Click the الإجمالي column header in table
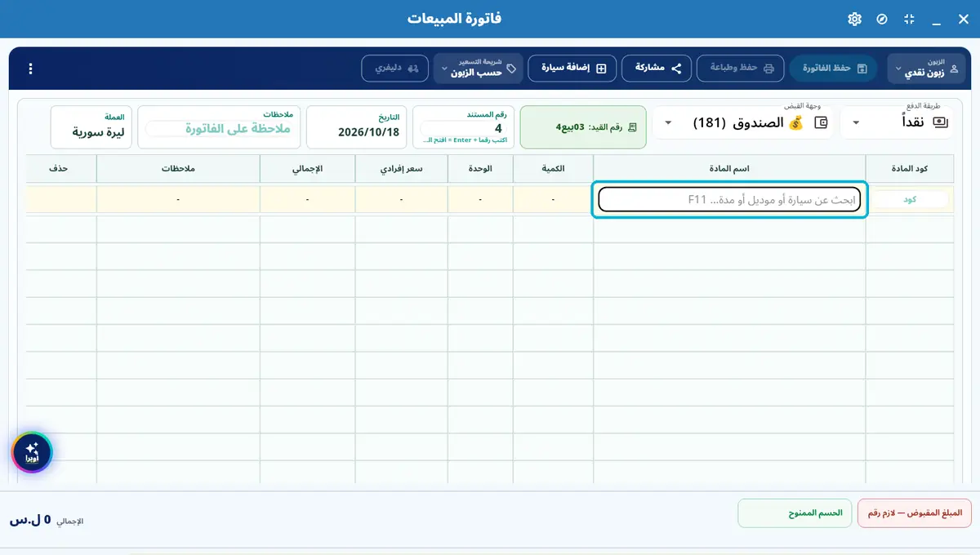Screen dimensions: 980x555 [308, 168]
